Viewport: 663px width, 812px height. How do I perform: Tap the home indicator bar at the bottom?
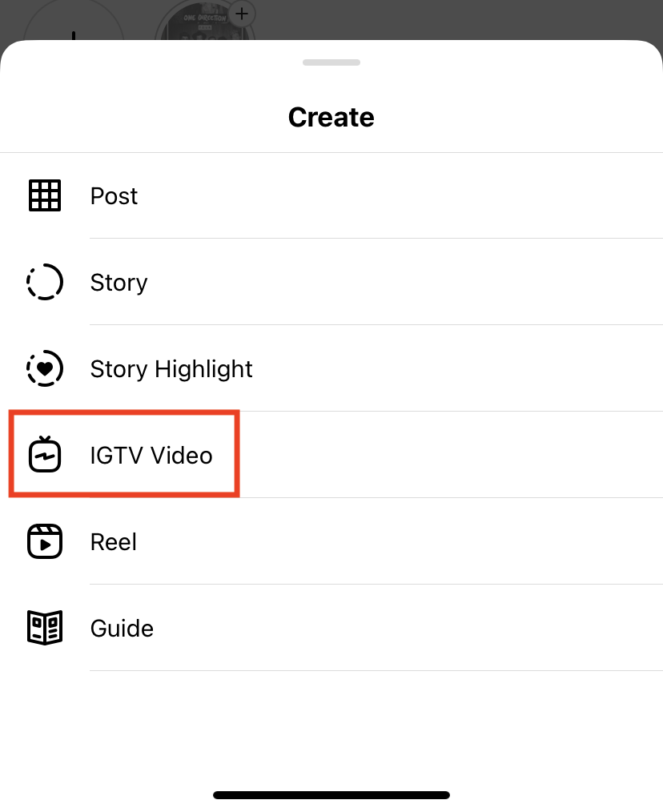[x=331, y=794]
